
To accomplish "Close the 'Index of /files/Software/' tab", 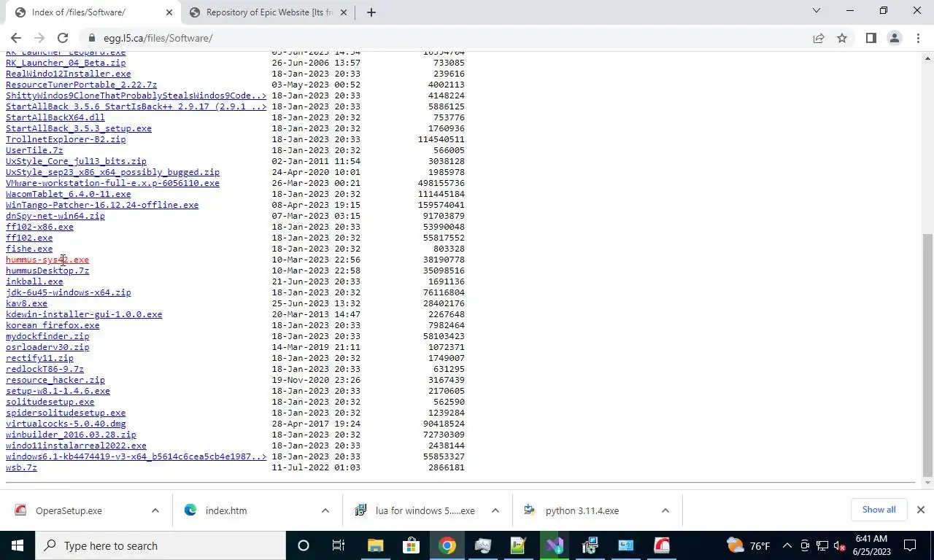I will point(169,12).
